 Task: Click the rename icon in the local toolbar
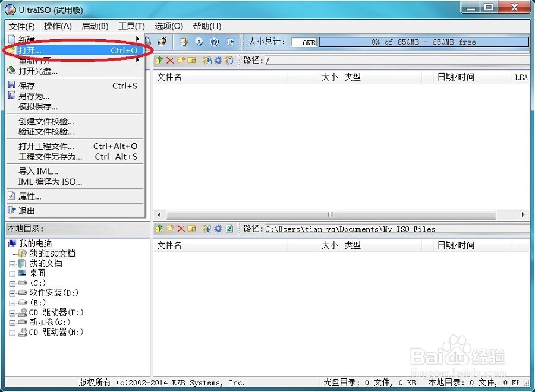pos(192,229)
